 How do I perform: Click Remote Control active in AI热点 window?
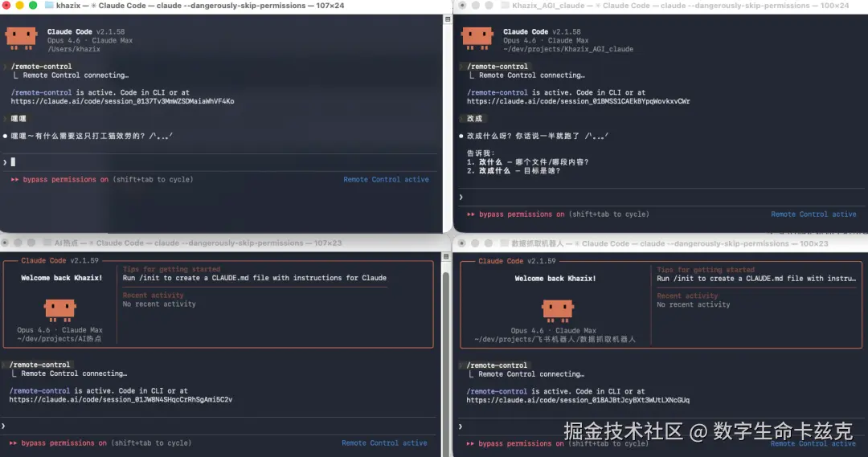pyautogui.click(x=384, y=443)
